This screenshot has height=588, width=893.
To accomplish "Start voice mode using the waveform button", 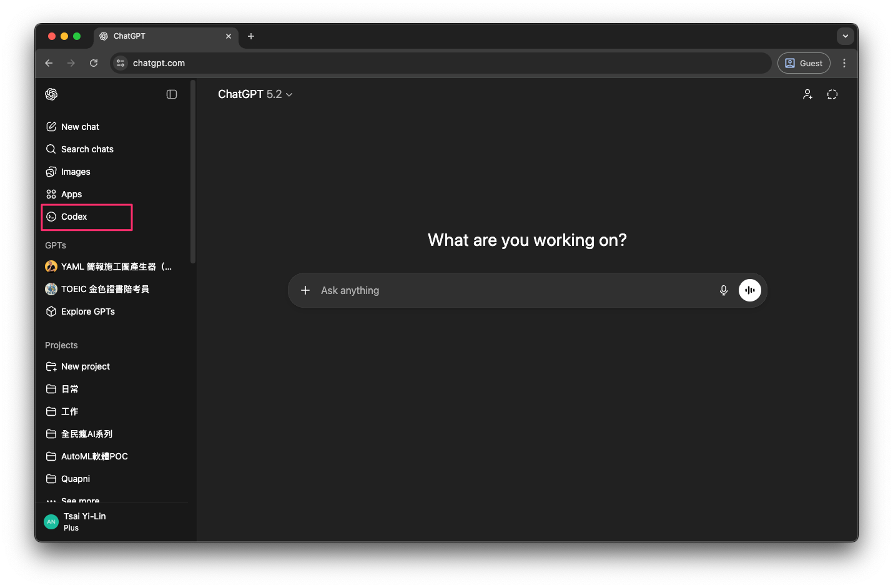I will [x=749, y=290].
